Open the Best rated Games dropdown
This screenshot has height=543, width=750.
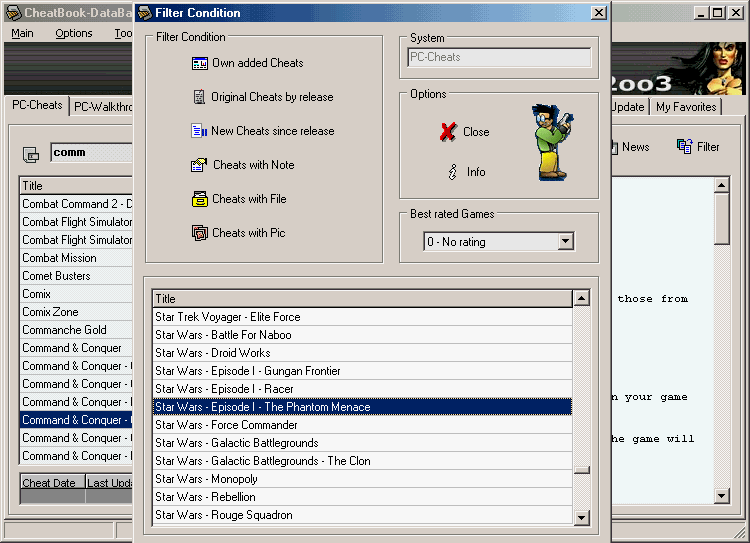coord(565,242)
